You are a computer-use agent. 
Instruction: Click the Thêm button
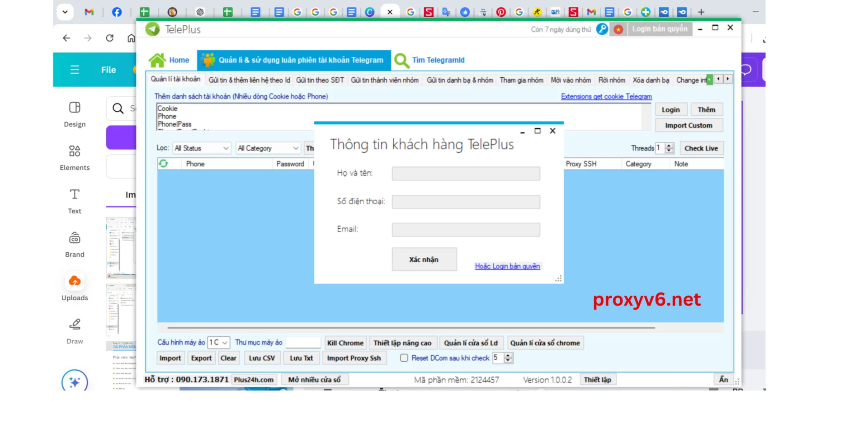[x=707, y=110]
